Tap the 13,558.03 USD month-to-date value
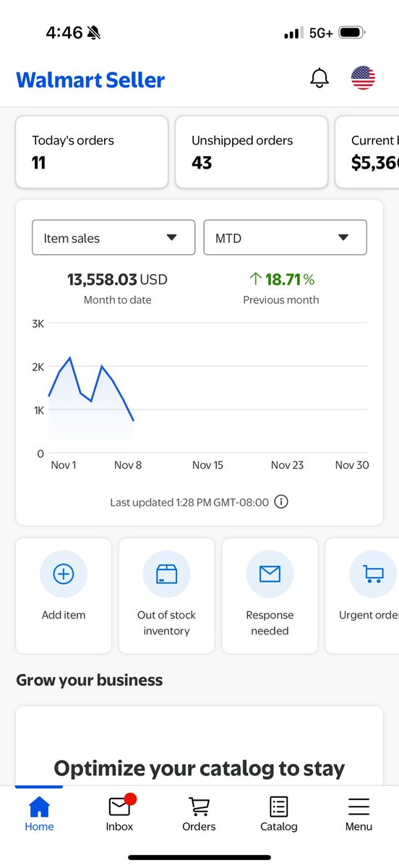 [x=118, y=279]
